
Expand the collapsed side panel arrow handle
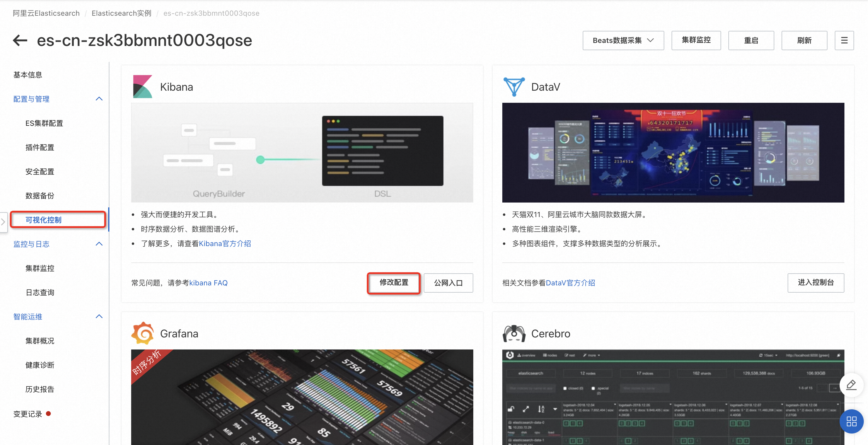coord(3,222)
